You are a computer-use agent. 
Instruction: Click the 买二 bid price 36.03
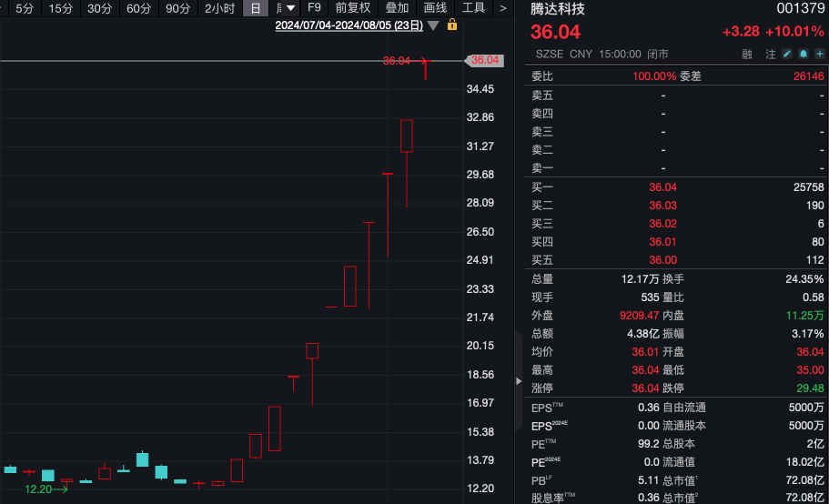(x=662, y=206)
